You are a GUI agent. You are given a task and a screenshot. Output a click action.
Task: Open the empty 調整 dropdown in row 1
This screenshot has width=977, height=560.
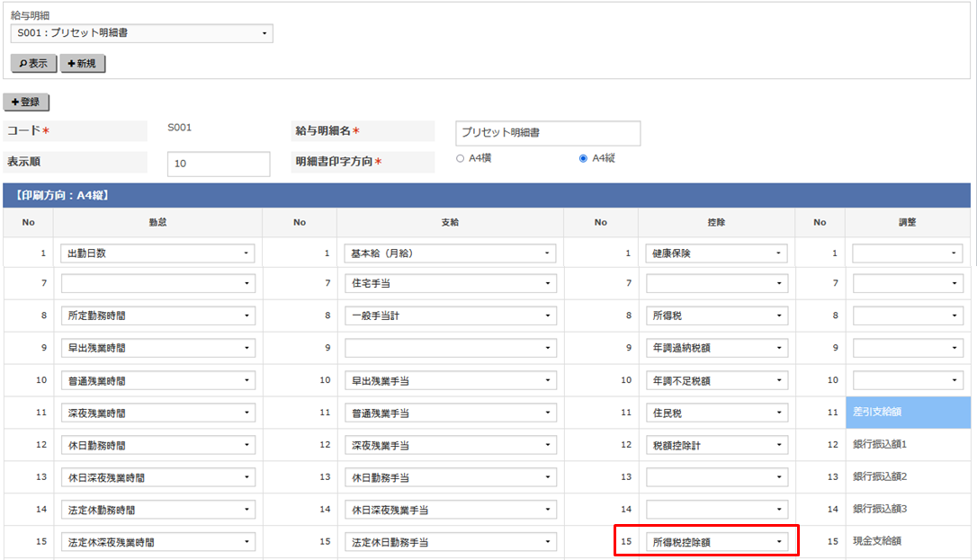coord(908,253)
